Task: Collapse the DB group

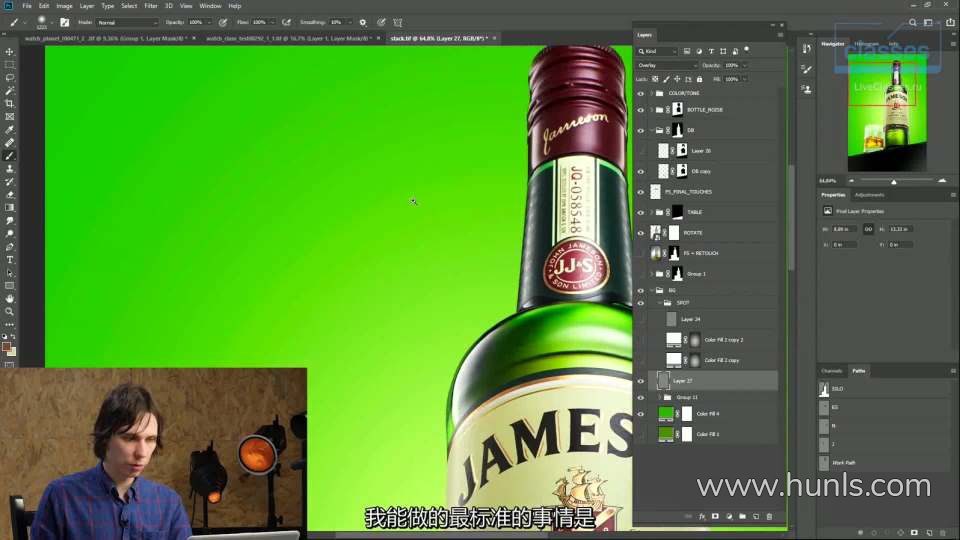Action: 652,130
